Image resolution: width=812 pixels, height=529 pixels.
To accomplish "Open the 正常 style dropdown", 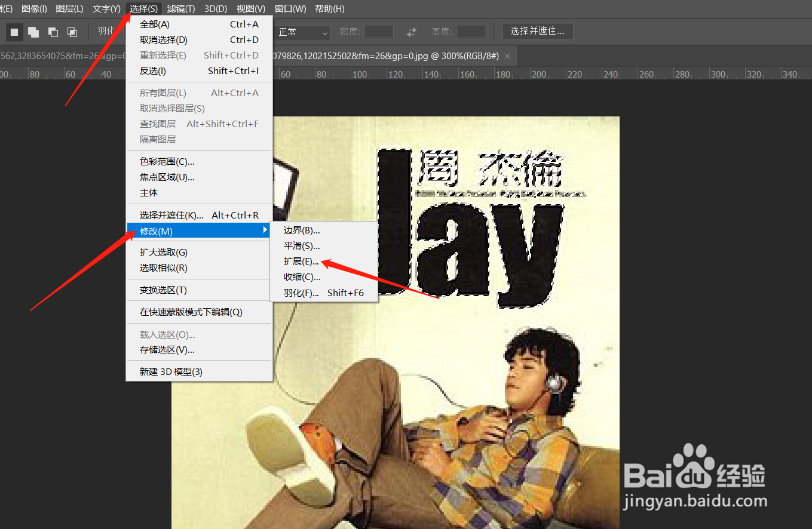I will click(x=302, y=32).
